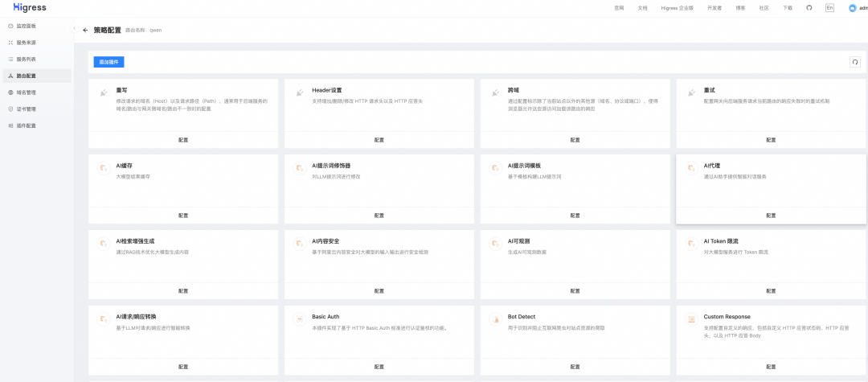Go back with the arrow next to 策略配置
868x382 pixels.
[85, 31]
